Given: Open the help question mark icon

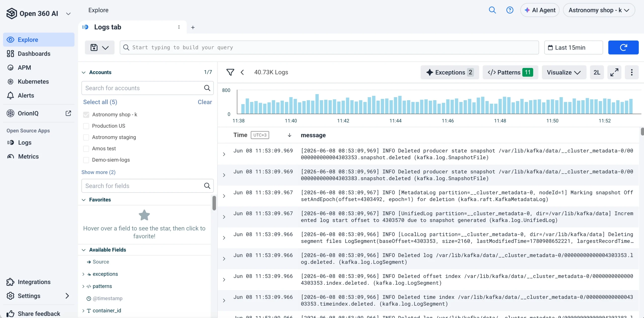Looking at the screenshot, I should coord(510,10).
